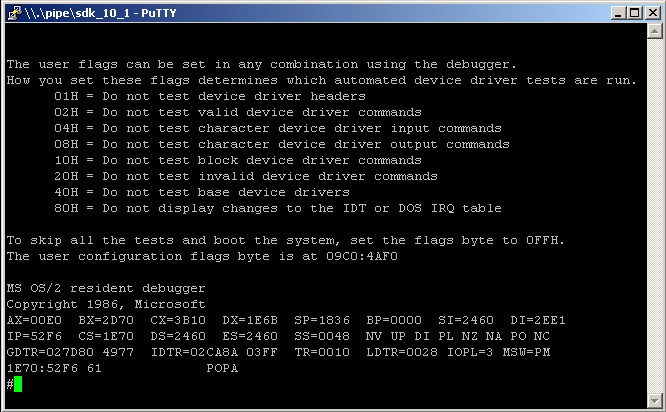Open the PuTTY system menu icon
The image size is (666, 412).
click(x=15, y=13)
